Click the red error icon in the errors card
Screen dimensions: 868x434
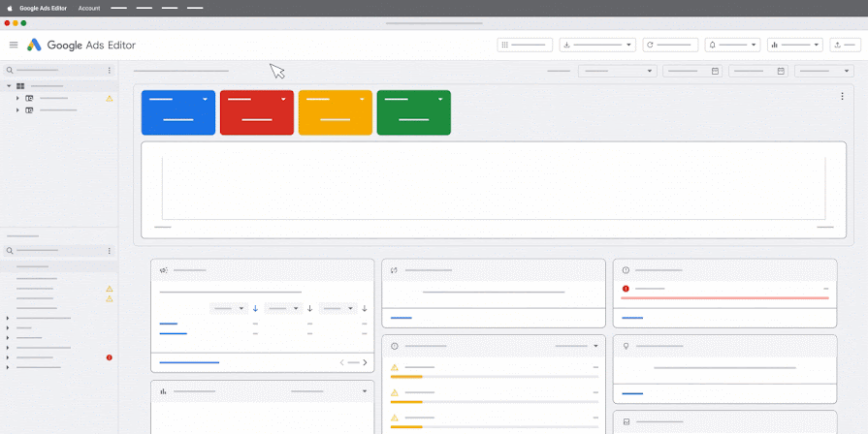[626, 289]
